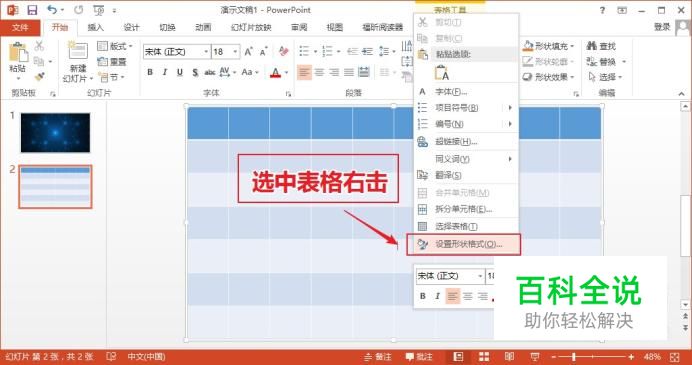Click Sign in (登录) link
This screenshot has width=692, height=365.
(662, 27)
